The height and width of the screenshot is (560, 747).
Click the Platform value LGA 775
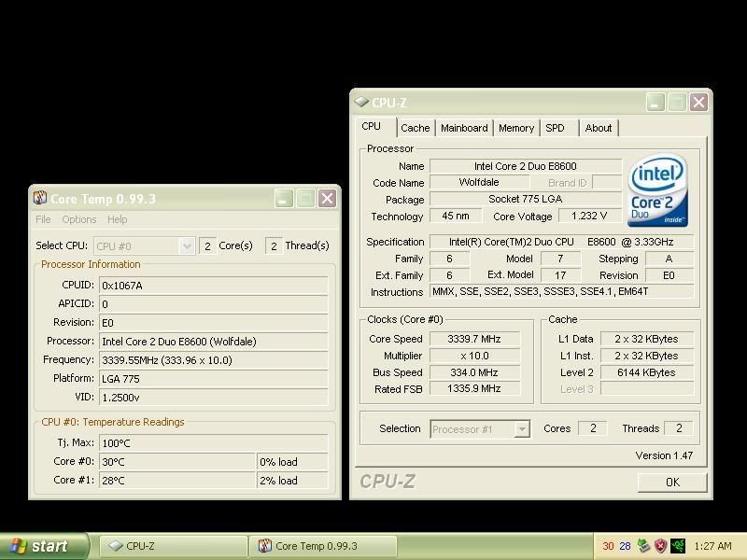pos(214,379)
